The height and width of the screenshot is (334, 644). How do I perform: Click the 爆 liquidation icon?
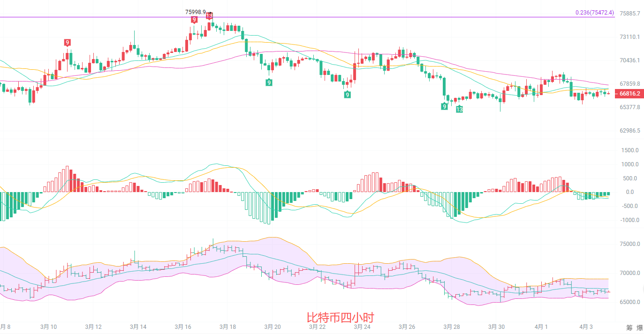click(x=639, y=327)
